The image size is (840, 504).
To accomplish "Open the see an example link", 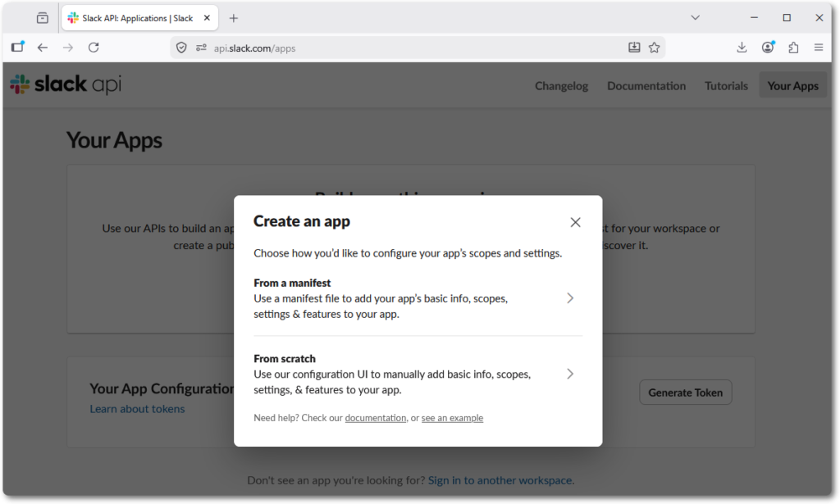I will point(452,418).
